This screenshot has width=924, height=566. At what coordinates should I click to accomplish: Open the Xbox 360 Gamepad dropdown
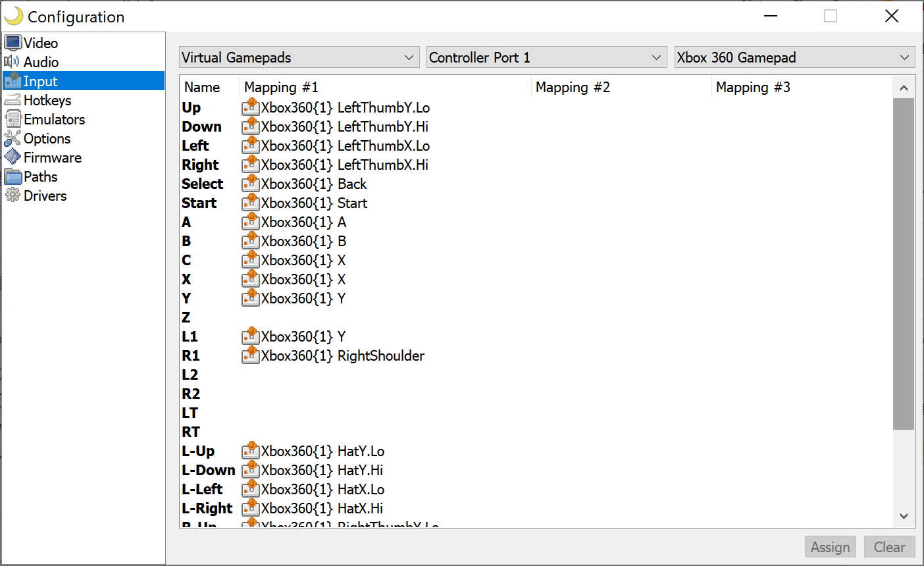pyautogui.click(x=794, y=57)
